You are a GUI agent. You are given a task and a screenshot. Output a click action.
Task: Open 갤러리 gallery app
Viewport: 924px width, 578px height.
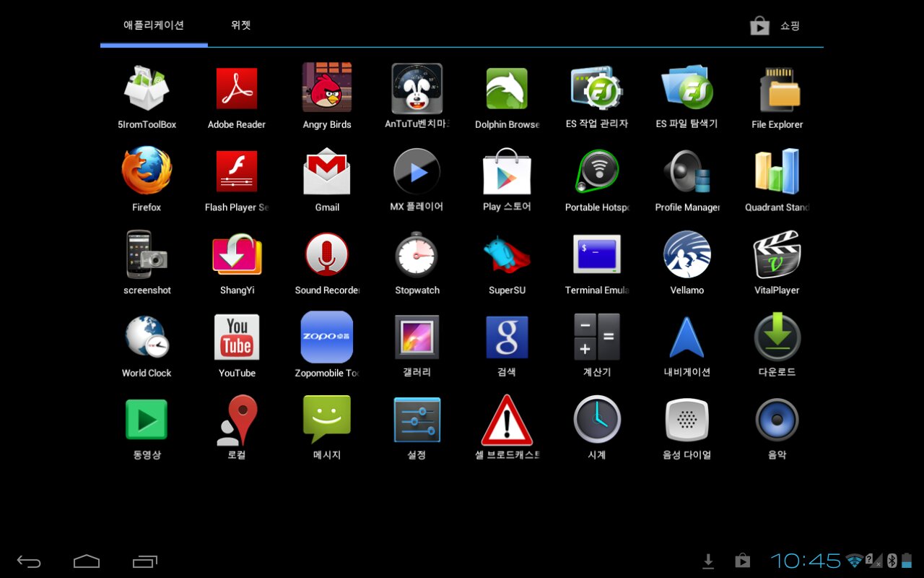click(x=417, y=345)
